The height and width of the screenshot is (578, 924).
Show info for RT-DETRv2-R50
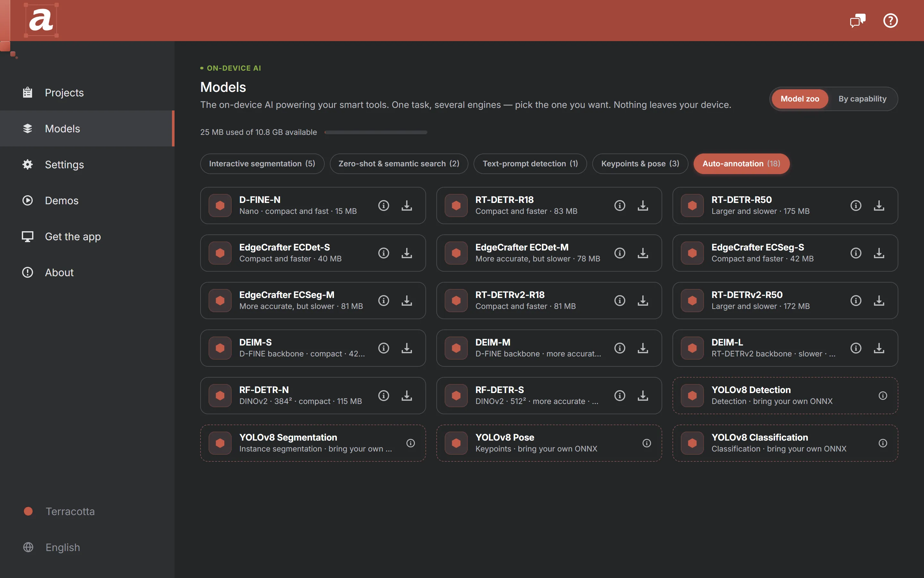[856, 301]
